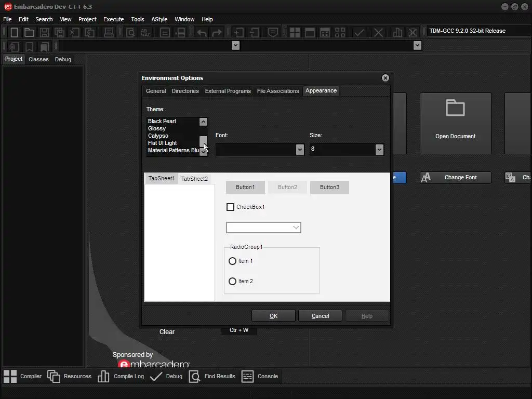
Task: Open the General tab in Environment Options
Action: (156, 91)
